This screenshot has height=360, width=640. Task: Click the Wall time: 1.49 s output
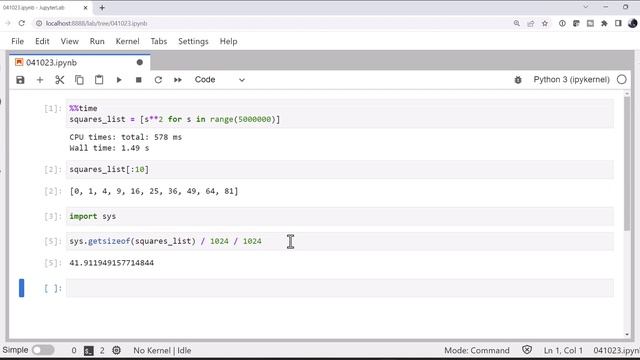pyautogui.click(x=109, y=148)
